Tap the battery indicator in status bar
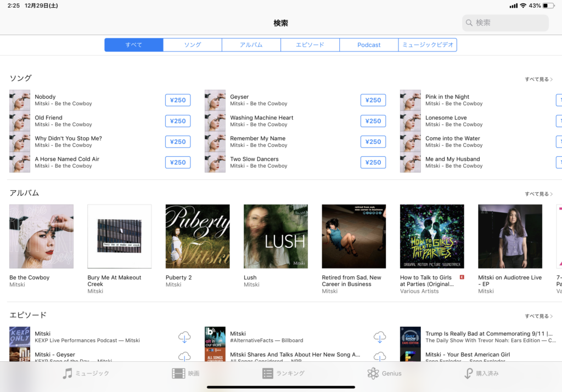The height and width of the screenshot is (392, 562). tap(548, 5)
